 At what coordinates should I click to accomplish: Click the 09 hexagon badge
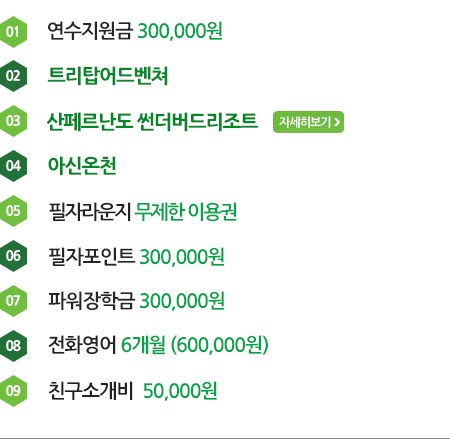(13, 391)
